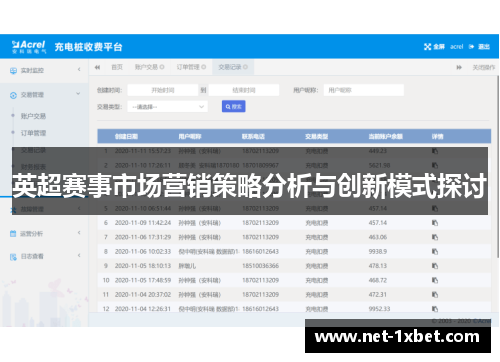This screenshot has height=362, width=500.
Task: Close the 交易记录 tab
Action: pyautogui.click(x=245, y=67)
